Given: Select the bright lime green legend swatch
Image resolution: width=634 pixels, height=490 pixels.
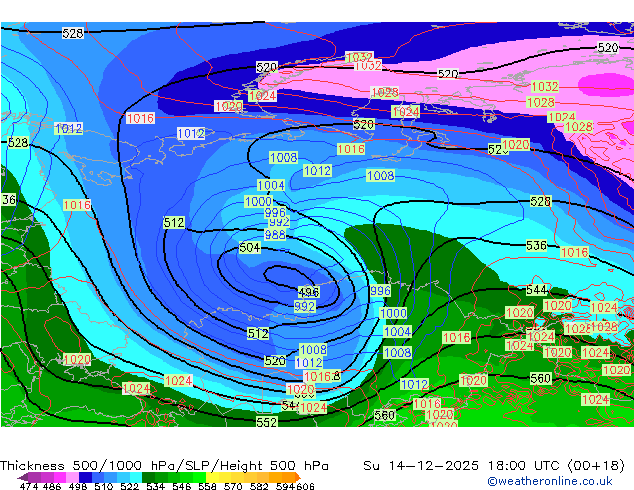Looking at the screenshot, I should pyautogui.click(x=199, y=477).
